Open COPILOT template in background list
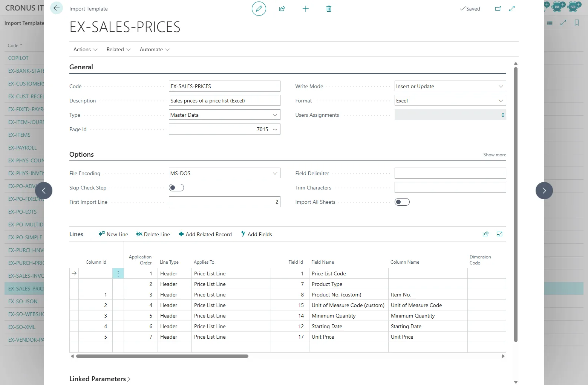 click(18, 58)
